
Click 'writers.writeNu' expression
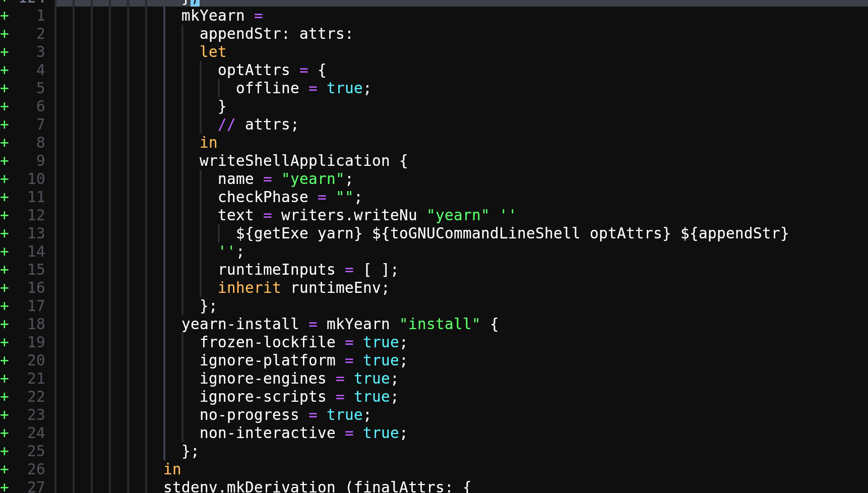pyautogui.click(x=349, y=216)
